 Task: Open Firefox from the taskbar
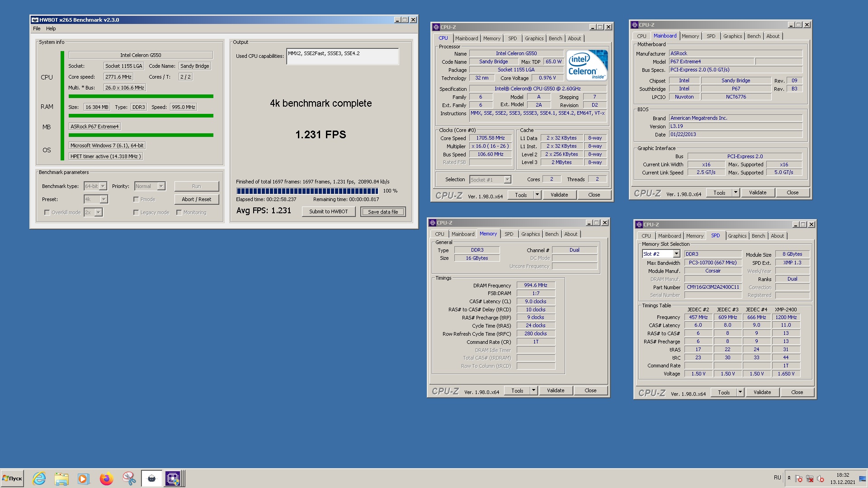[x=106, y=479]
